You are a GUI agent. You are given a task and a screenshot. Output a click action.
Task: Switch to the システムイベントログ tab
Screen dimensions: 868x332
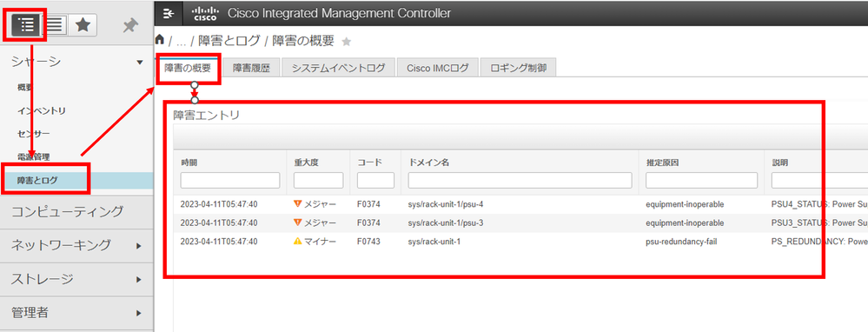tap(338, 68)
